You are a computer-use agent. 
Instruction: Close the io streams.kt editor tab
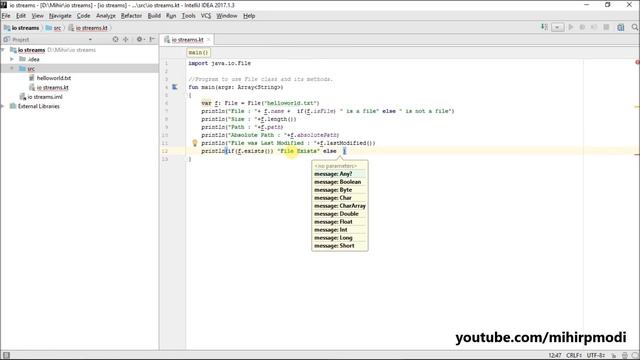click(x=208, y=40)
